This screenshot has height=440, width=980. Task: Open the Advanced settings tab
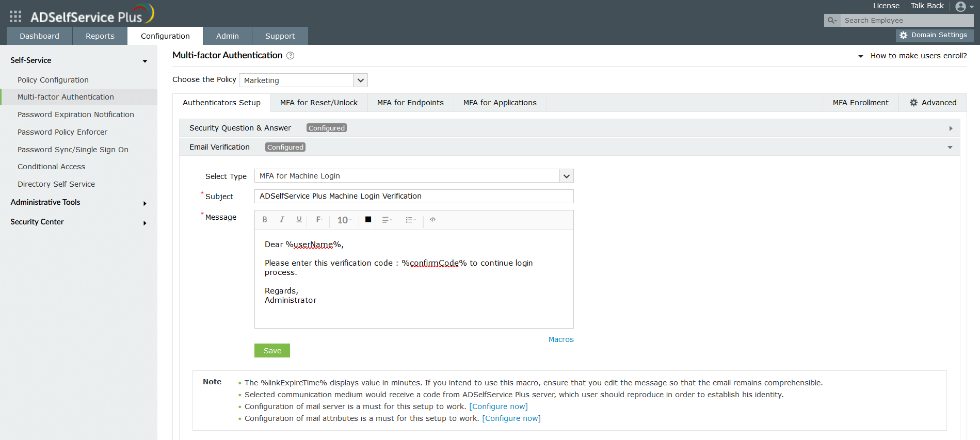tap(933, 103)
